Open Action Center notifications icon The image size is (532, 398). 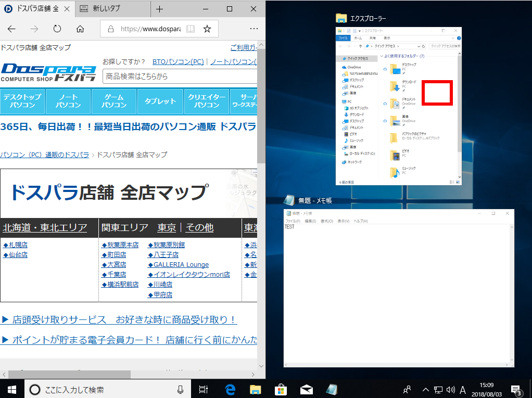click(516, 390)
